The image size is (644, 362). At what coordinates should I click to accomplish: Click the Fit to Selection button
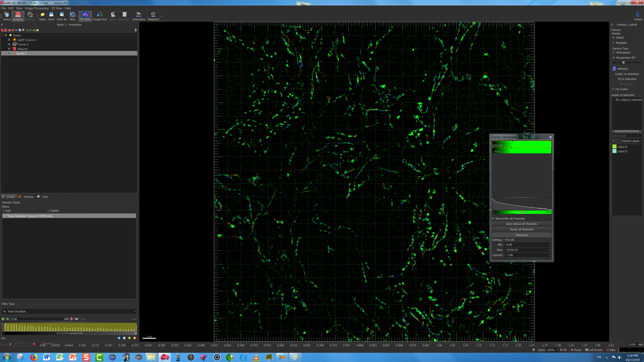[627, 79]
